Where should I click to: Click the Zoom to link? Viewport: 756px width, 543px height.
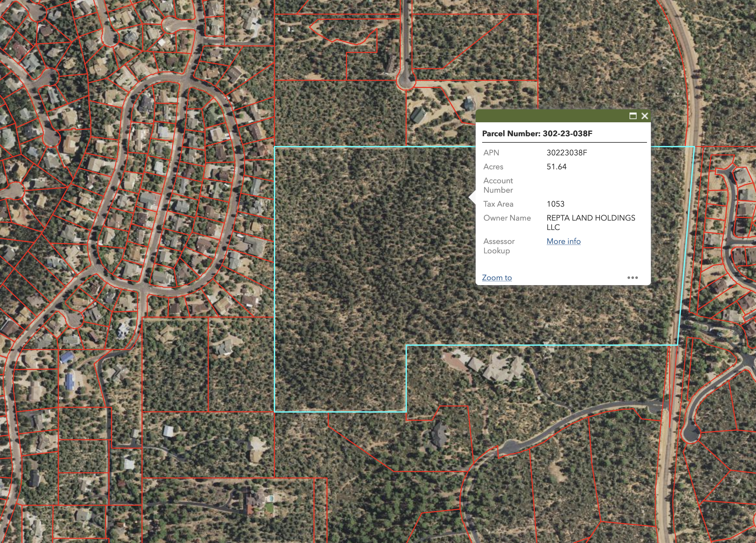point(497,278)
